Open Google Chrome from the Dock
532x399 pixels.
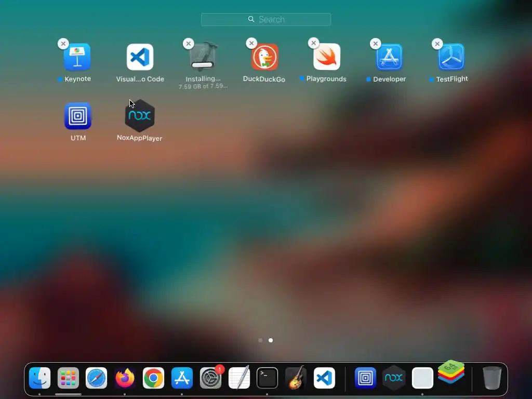click(x=153, y=378)
